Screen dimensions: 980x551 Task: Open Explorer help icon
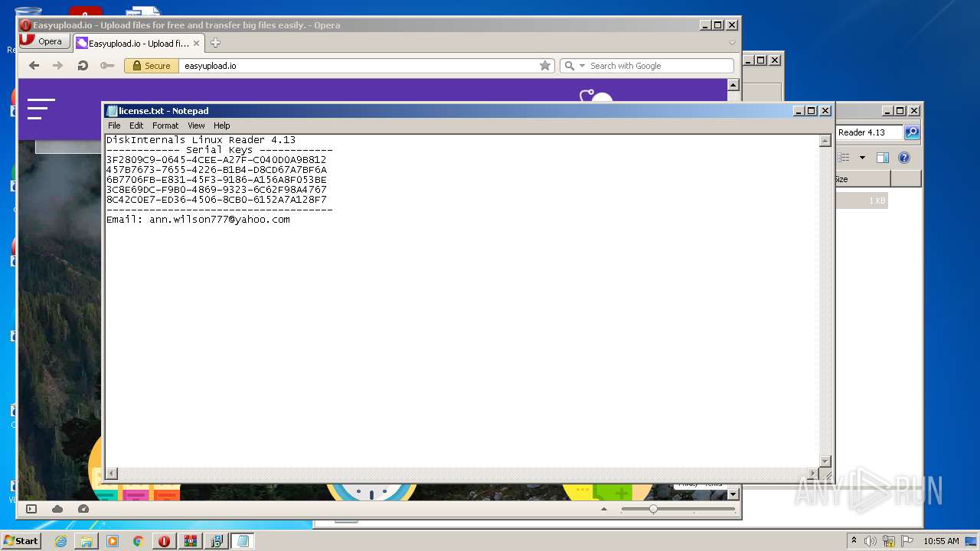click(904, 158)
